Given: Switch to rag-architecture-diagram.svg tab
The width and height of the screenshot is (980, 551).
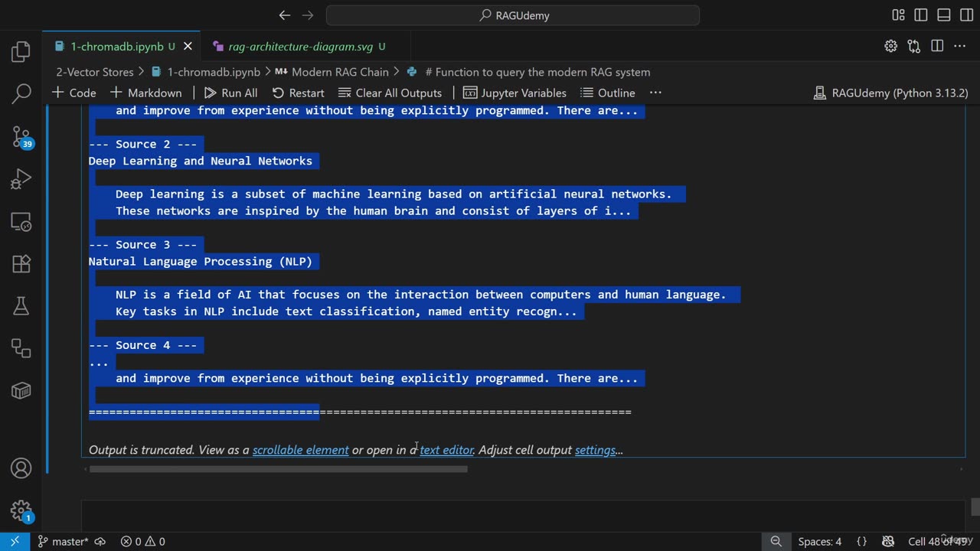Looking at the screenshot, I should tap(300, 47).
